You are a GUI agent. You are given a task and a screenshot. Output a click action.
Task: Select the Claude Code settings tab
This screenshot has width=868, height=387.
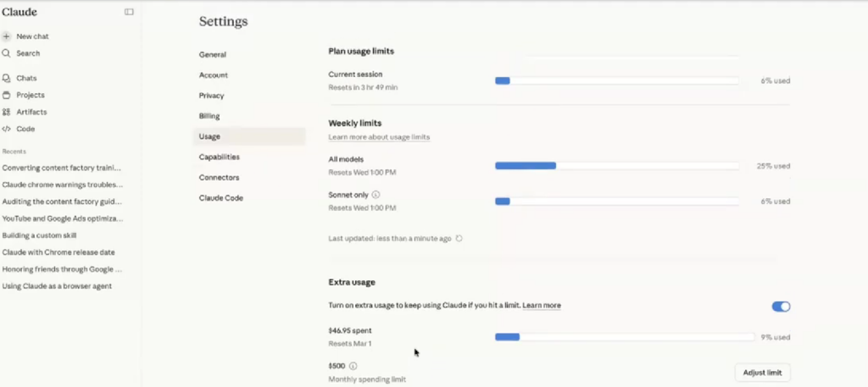[x=221, y=198]
